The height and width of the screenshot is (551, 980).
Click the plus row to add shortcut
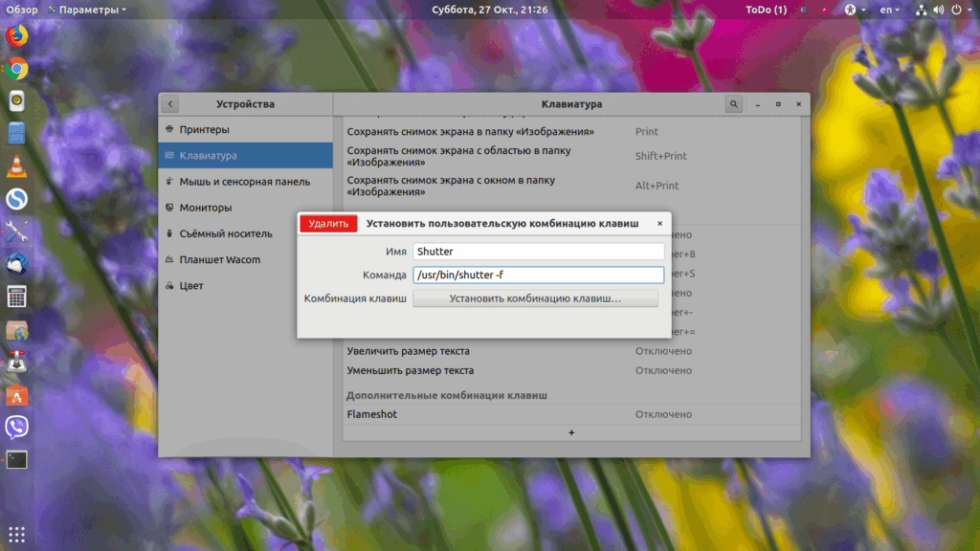click(572, 432)
